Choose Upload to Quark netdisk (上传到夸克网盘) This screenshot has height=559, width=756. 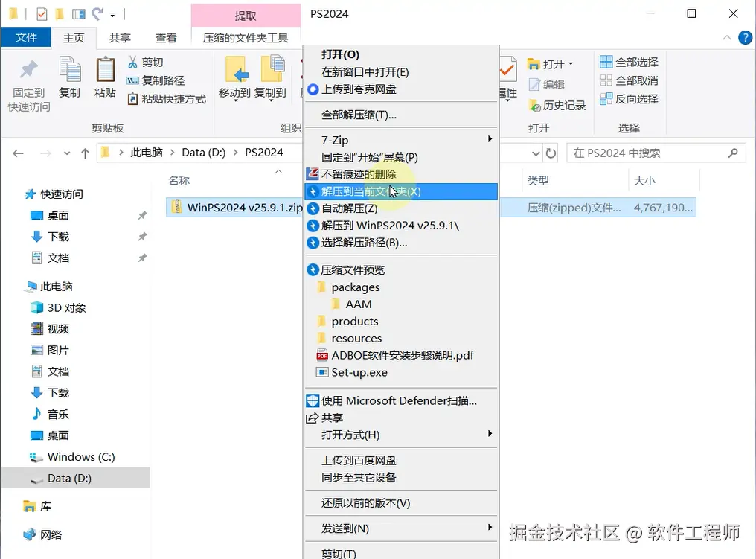401,90
